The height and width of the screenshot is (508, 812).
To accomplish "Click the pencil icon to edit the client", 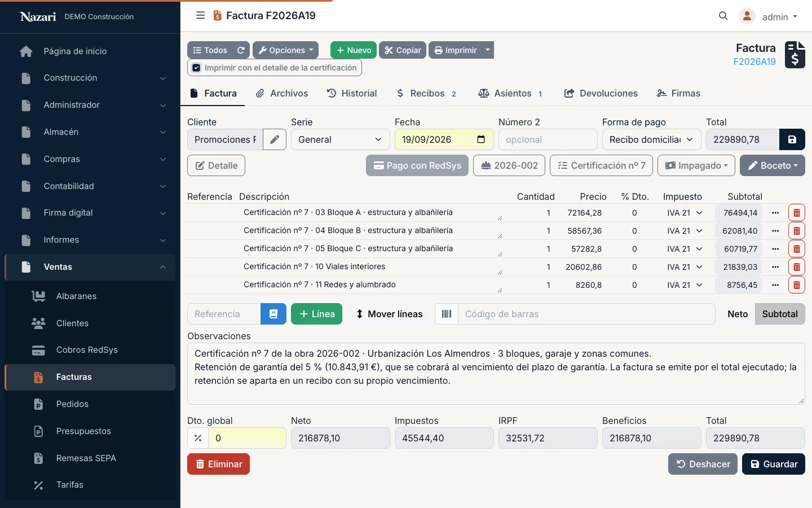I will click(275, 139).
